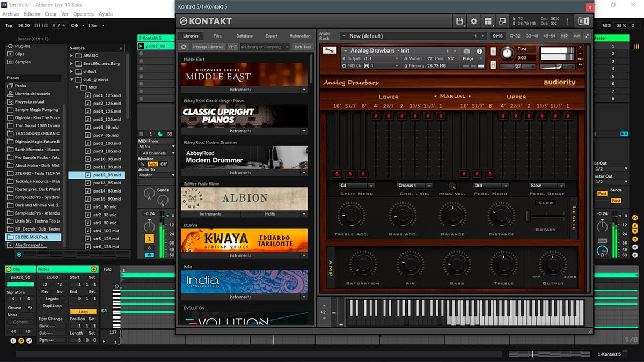The image size is (644, 362).
Task: Switch to Kontakt Database tab
Action: pos(244,36)
